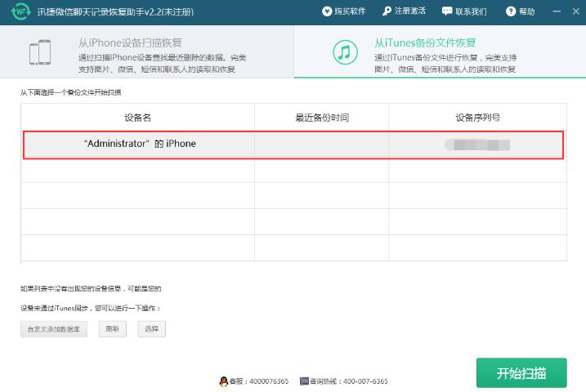Image resolution: width=586 pixels, height=392 pixels.
Task: Click the app logo in title bar
Action: tap(20, 12)
